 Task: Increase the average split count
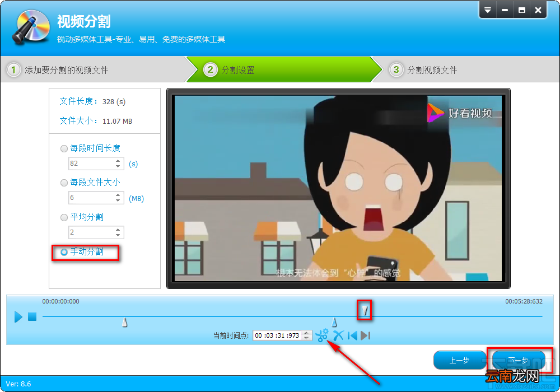tap(118, 230)
